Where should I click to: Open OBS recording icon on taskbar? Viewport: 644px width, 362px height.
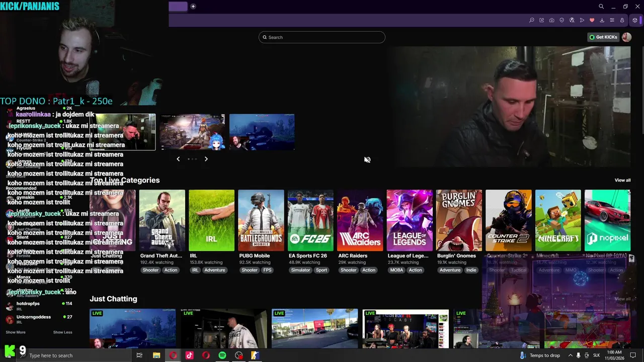point(238,355)
